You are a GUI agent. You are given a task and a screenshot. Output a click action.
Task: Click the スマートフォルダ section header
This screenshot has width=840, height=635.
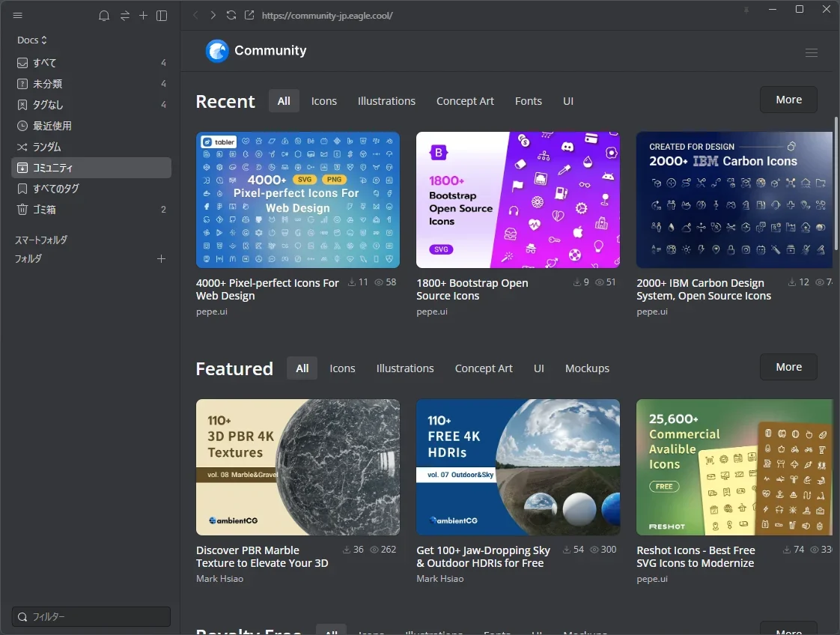tap(41, 240)
